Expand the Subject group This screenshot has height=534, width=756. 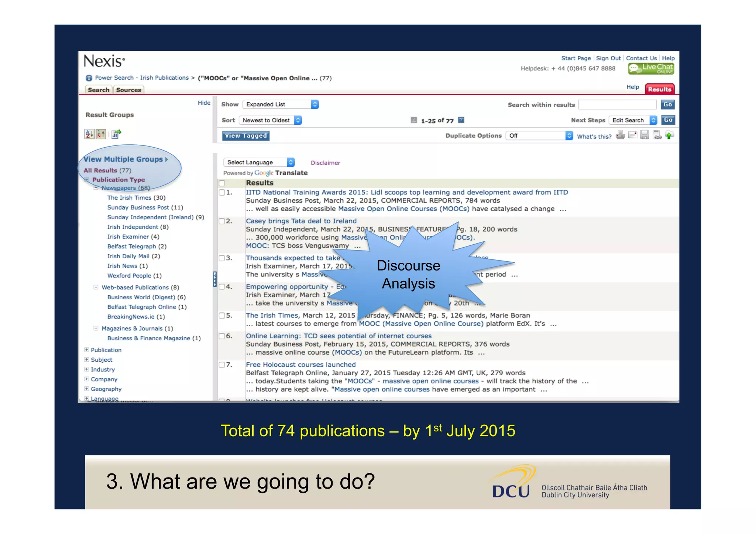pyautogui.click(x=87, y=359)
